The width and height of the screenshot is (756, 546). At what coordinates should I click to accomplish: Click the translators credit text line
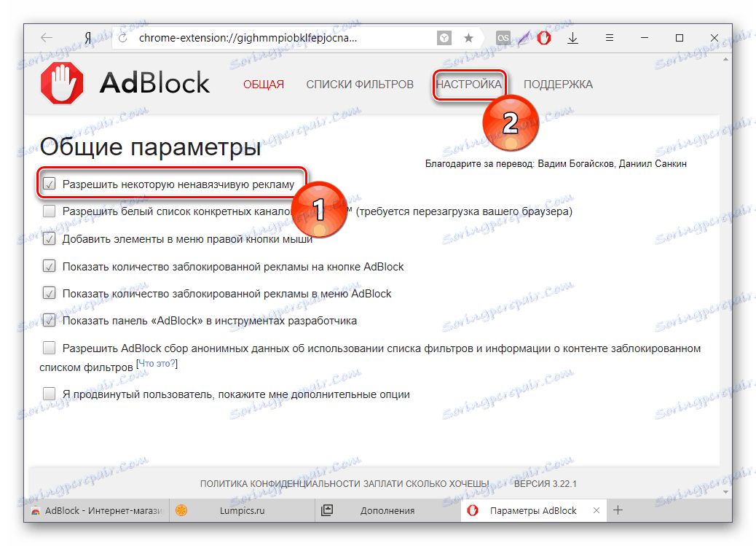(x=556, y=164)
